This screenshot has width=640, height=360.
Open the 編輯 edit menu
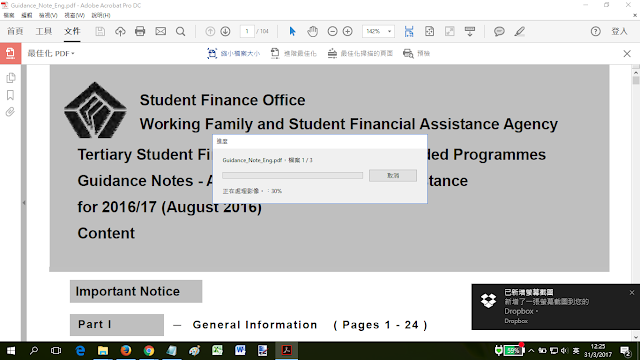(27, 15)
